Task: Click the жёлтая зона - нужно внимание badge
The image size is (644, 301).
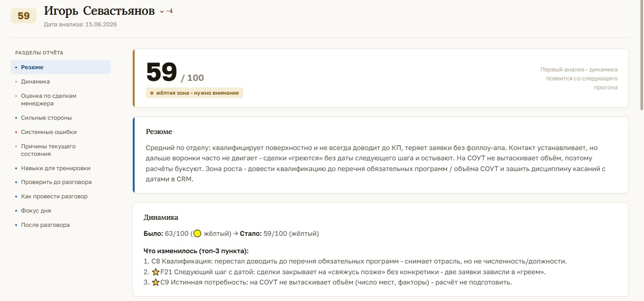Action: pos(195,93)
